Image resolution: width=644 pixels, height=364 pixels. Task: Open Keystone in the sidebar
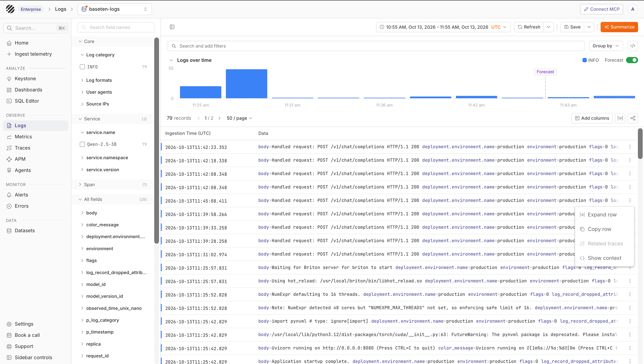click(25, 79)
